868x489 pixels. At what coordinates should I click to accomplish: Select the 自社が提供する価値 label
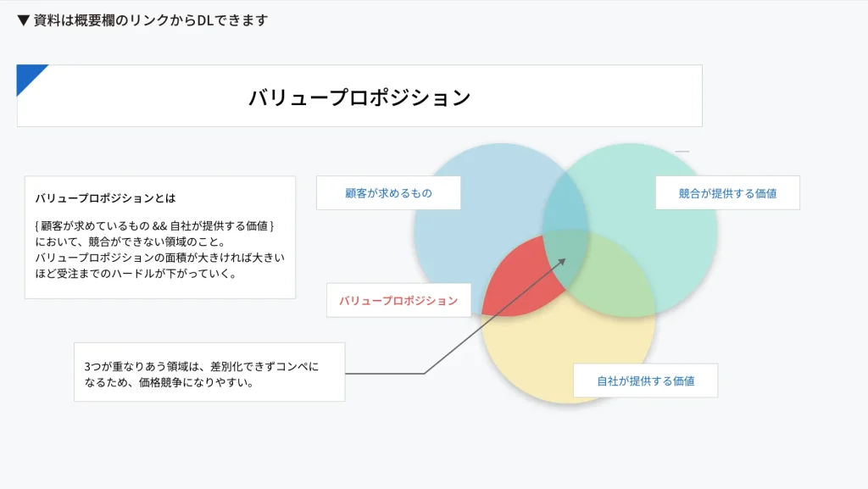tap(645, 381)
